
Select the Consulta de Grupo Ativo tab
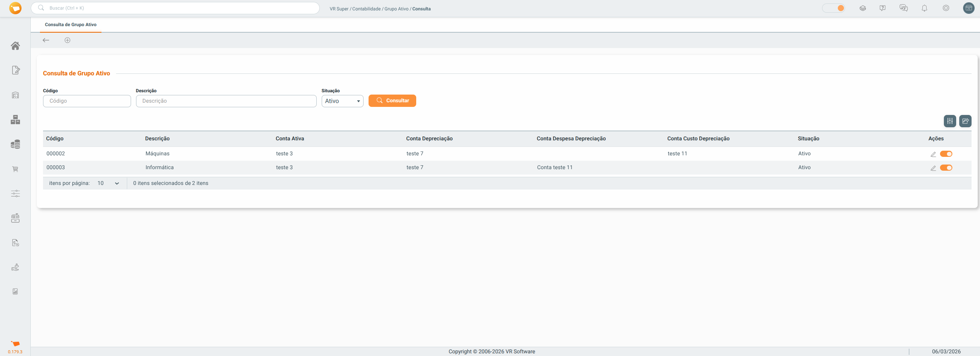[x=71, y=25]
